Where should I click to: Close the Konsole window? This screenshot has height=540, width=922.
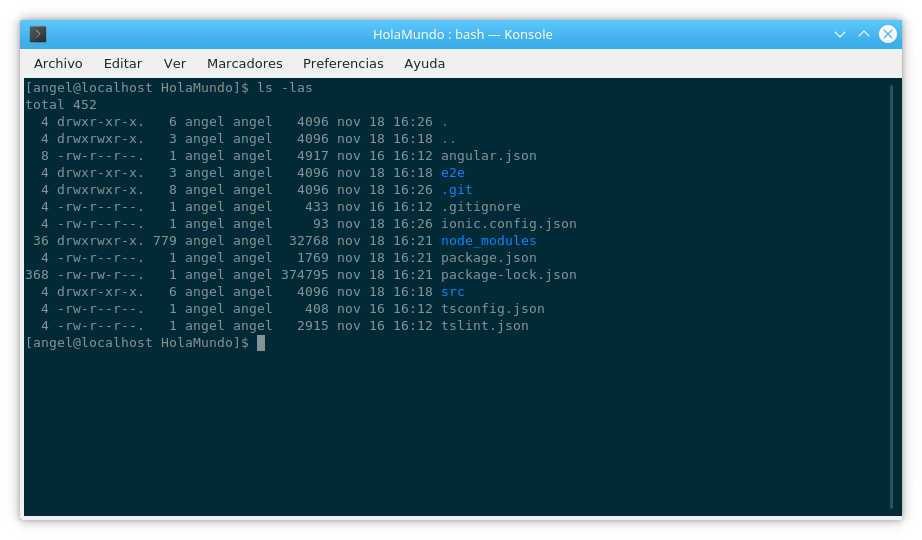pyautogui.click(x=888, y=34)
